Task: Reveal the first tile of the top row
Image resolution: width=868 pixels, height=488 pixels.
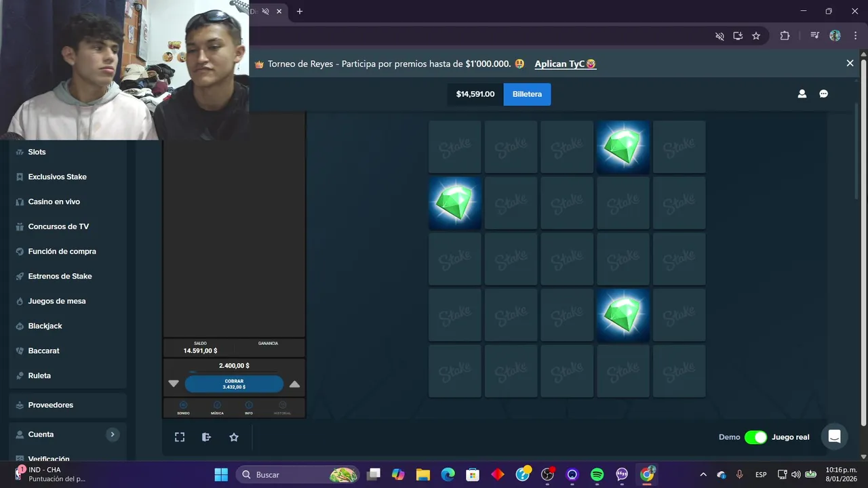Action: coord(455,147)
